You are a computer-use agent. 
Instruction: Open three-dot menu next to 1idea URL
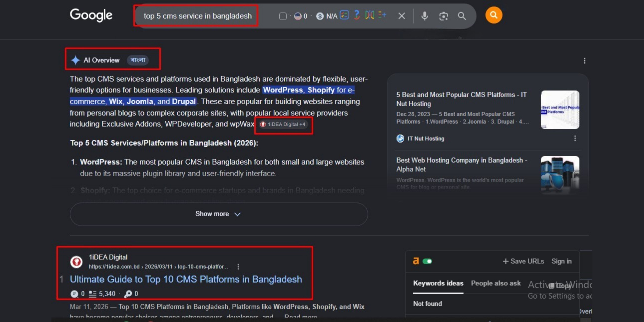pyautogui.click(x=238, y=267)
